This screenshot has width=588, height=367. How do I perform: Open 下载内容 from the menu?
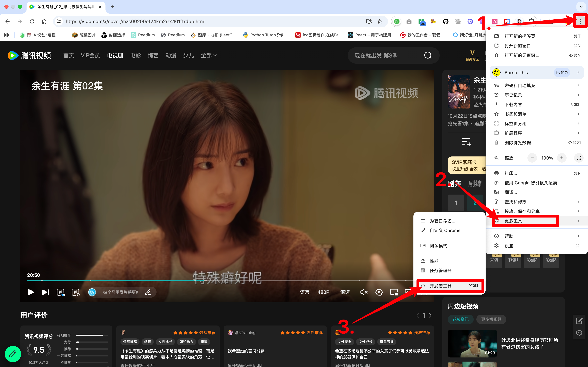(537, 104)
